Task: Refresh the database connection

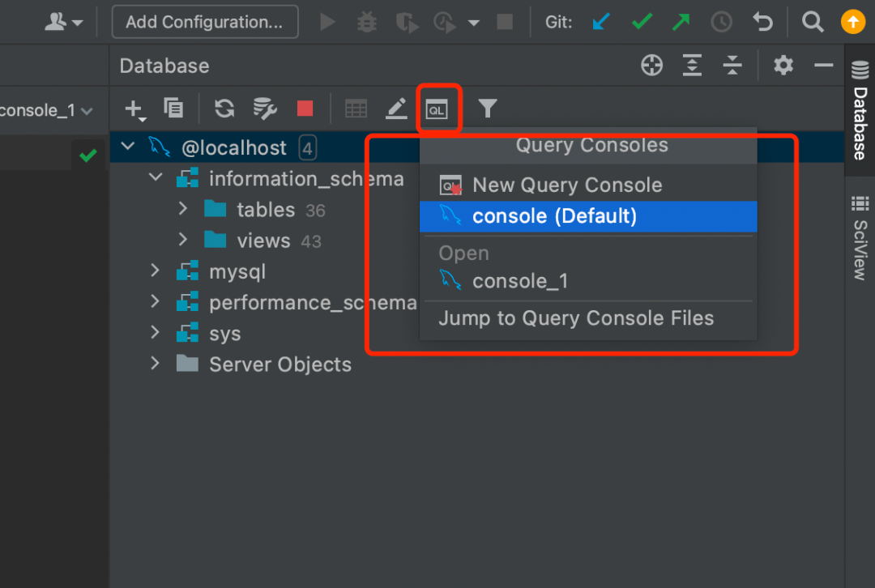Action: coord(224,108)
